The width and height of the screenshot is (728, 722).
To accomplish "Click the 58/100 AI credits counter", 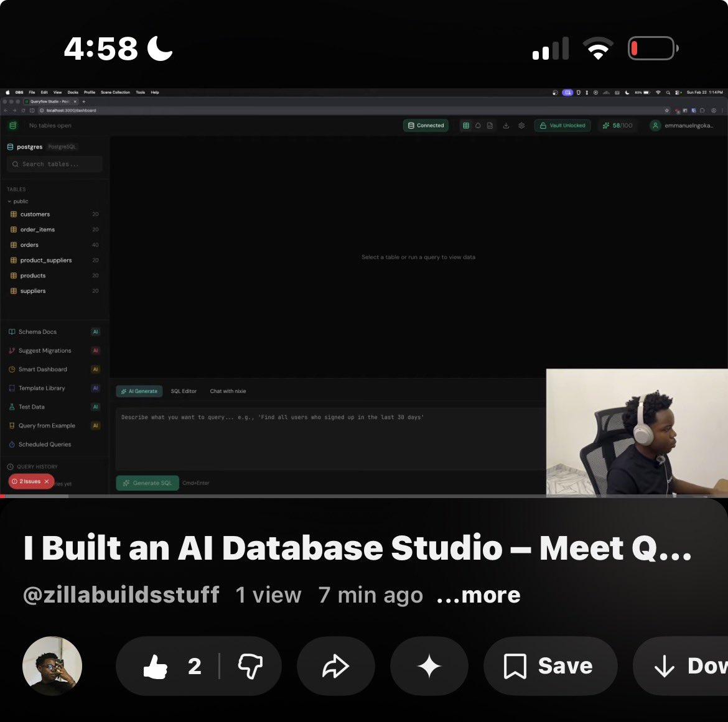I will tap(617, 125).
